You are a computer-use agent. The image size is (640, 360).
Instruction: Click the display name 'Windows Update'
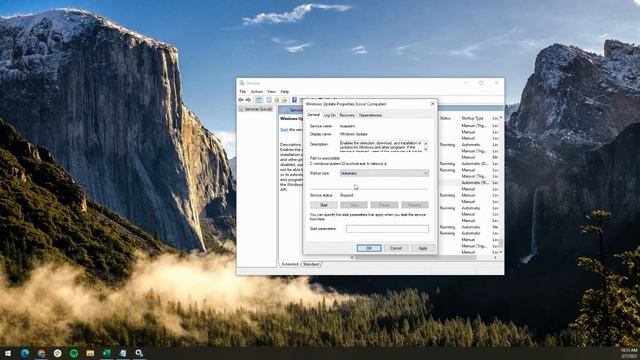(353, 134)
